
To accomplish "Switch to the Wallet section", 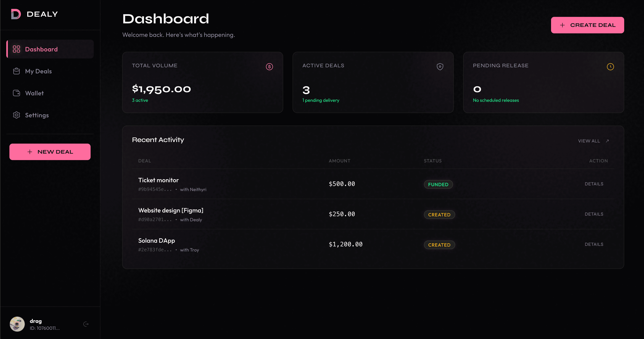I will pyautogui.click(x=34, y=93).
